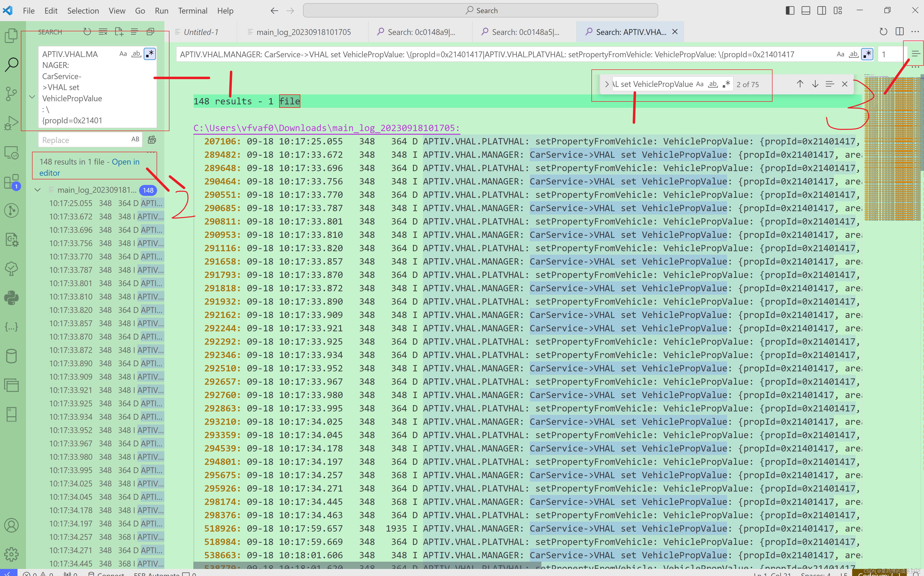This screenshot has width=924, height=576.
Task: Open the Extensions view
Action: tap(11, 182)
